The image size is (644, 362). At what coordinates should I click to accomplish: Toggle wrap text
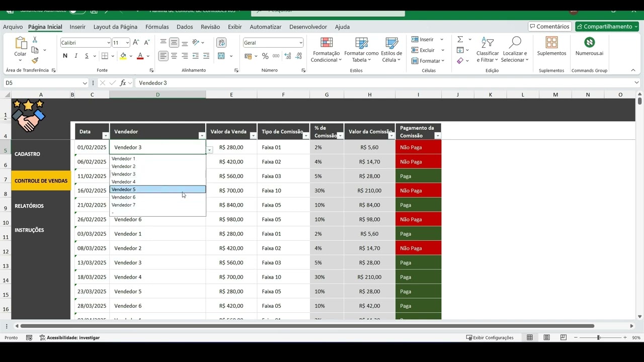[x=221, y=43]
